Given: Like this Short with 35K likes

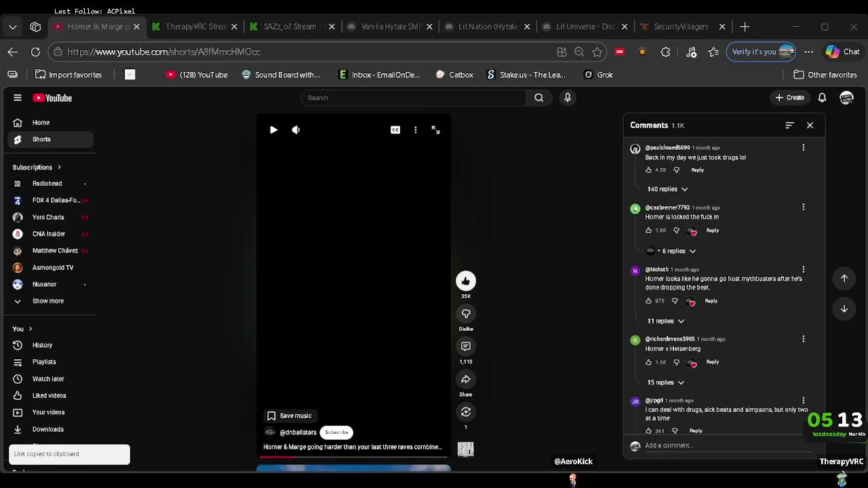Looking at the screenshot, I should [466, 281].
